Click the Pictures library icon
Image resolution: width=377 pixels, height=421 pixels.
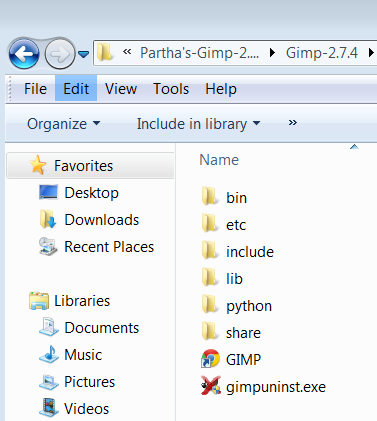pos(49,382)
